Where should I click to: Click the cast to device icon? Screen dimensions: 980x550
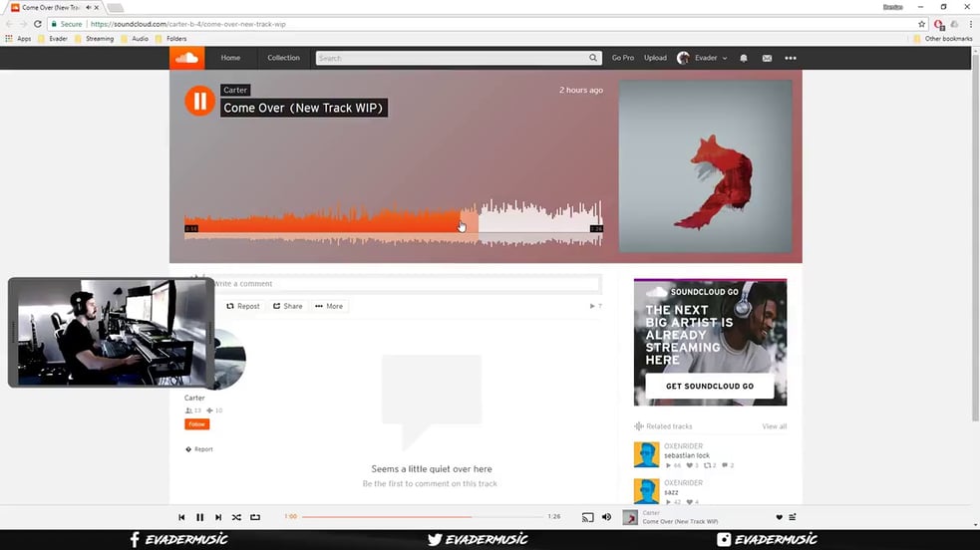point(587,517)
